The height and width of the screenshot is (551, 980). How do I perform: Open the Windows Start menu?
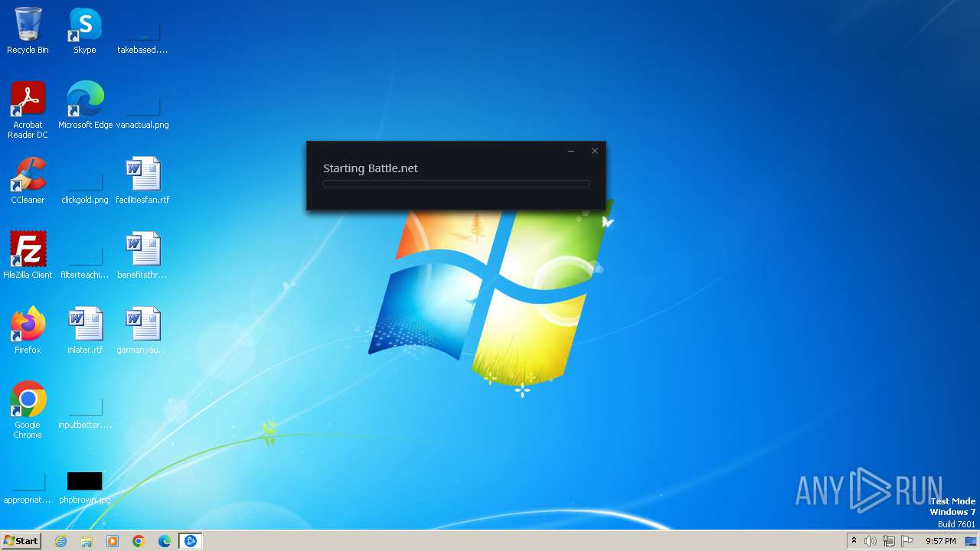coord(21,541)
